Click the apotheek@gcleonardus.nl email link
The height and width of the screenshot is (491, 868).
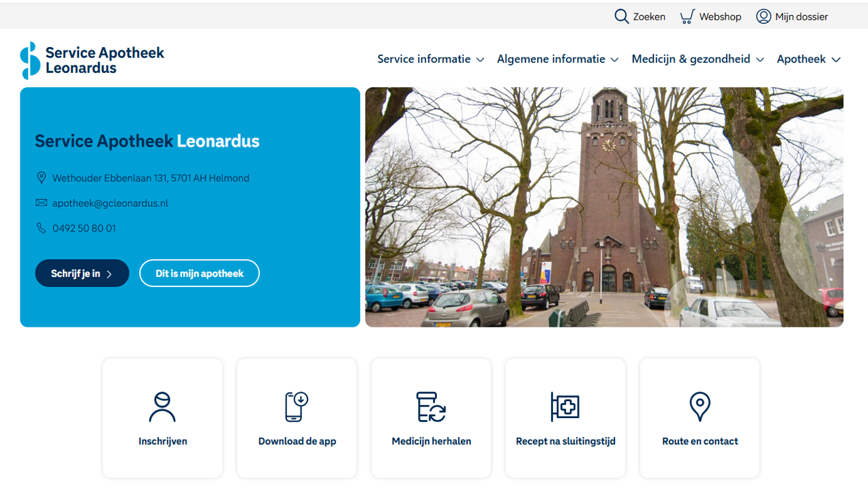[x=110, y=203]
